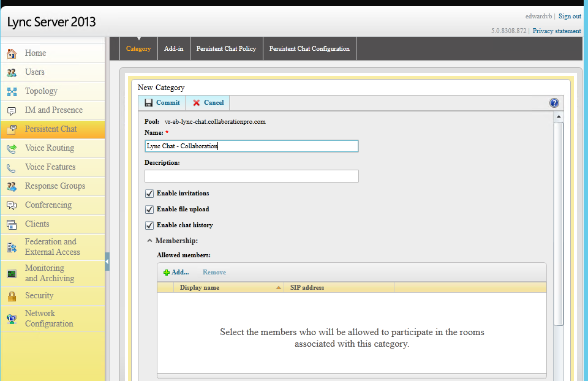Viewport: 588px width, 381px height.
Task: Click the edwardvb username text
Action: (538, 16)
